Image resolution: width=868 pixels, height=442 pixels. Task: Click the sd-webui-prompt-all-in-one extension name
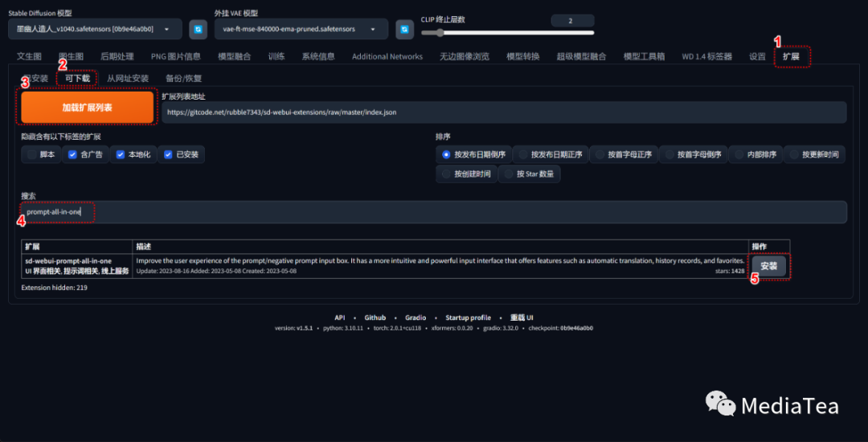(x=68, y=260)
